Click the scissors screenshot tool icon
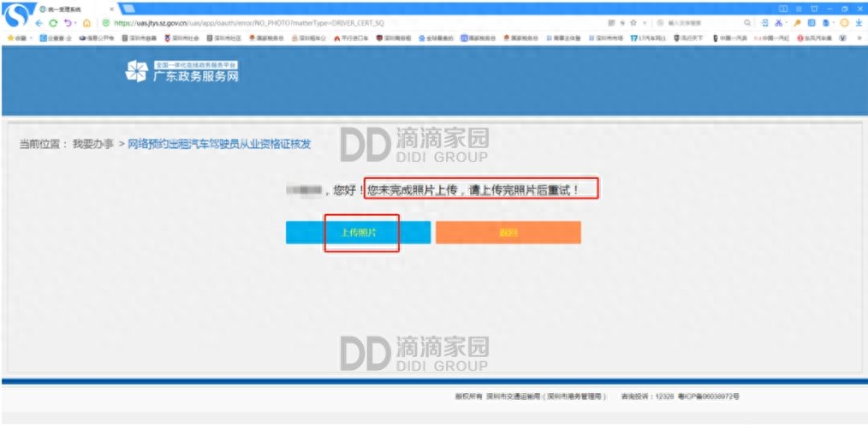This screenshot has height=435, width=868. tap(778, 22)
